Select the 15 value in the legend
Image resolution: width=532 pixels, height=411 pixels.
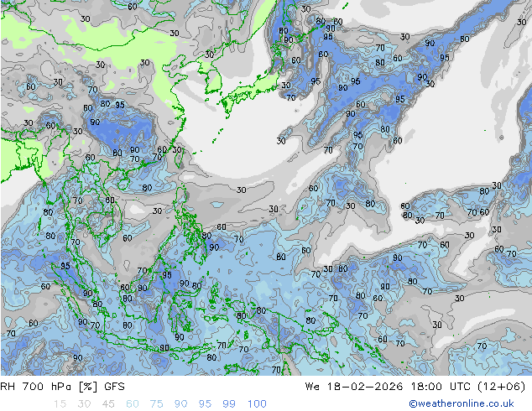tap(60, 404)
